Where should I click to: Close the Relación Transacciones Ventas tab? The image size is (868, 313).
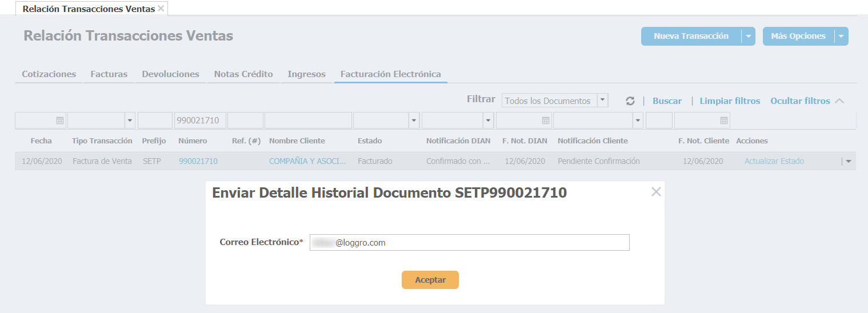tap(161, 9)
